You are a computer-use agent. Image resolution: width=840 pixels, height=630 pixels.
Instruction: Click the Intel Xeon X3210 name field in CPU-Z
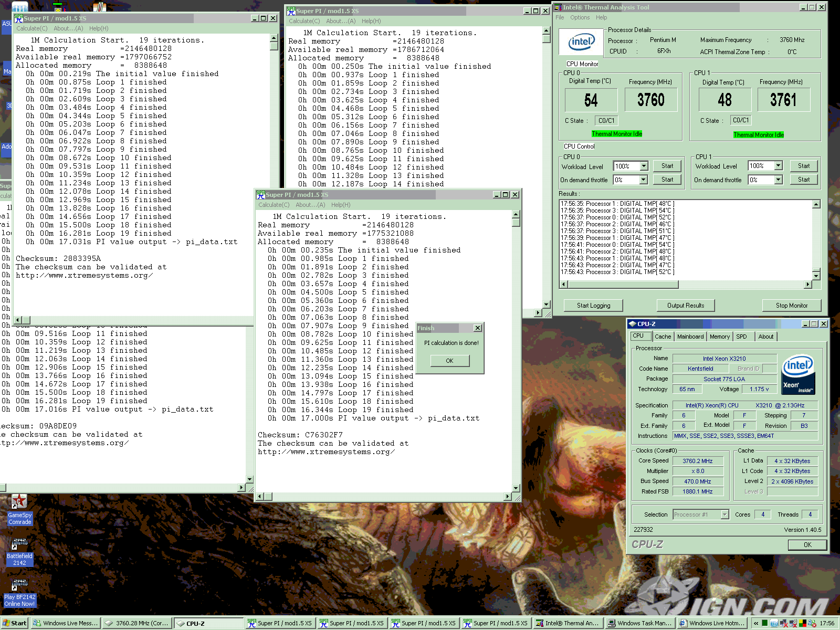724,359
